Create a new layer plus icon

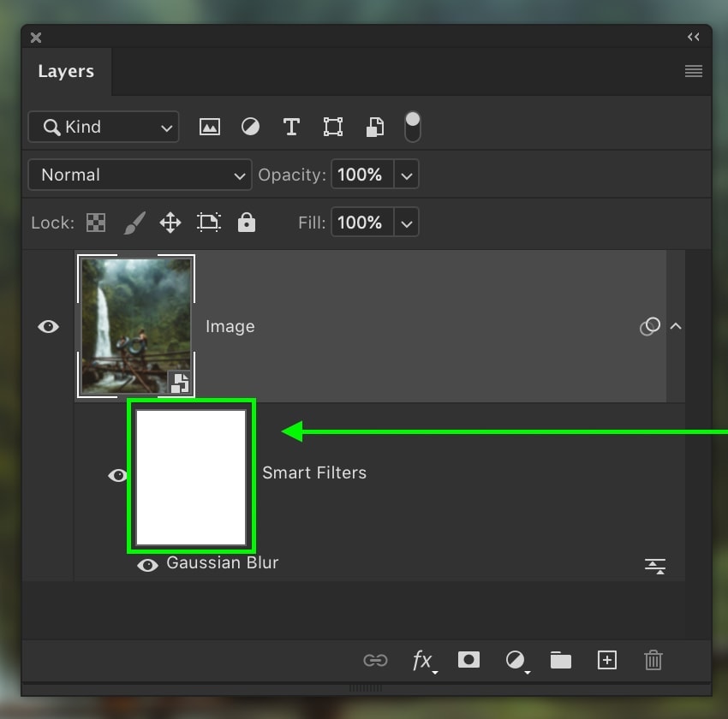point(607,660)
